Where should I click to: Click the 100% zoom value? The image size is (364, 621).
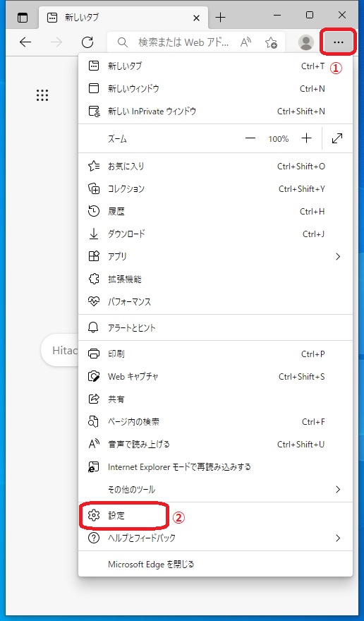pos(279,139)
